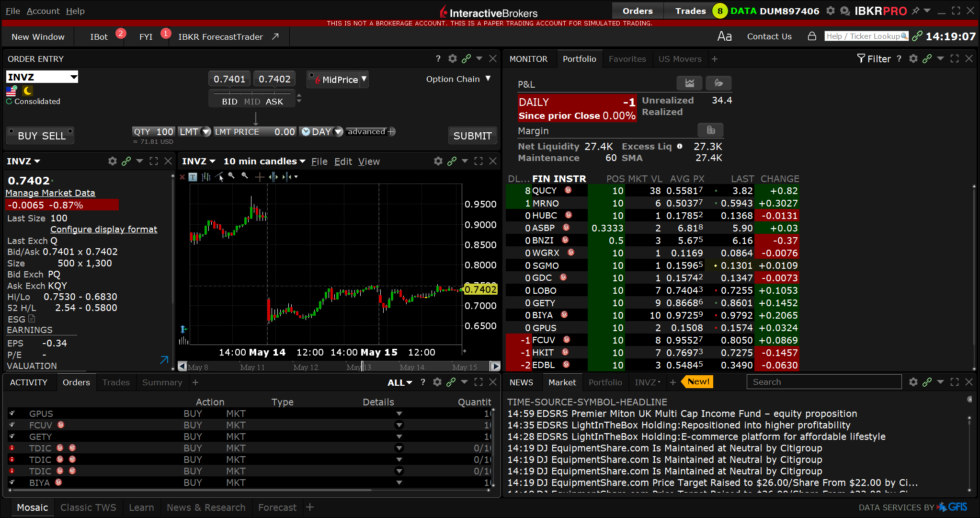This screenshot has width=980, height=518.
Task: Open INVZ ticker symbol dropdown in Order Entry
Action: click(74, 77)
